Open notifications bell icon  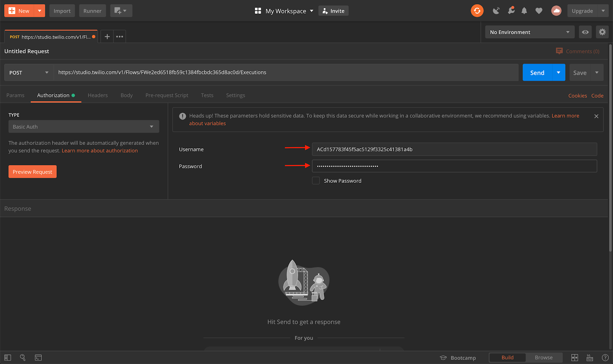coord(524,11)
